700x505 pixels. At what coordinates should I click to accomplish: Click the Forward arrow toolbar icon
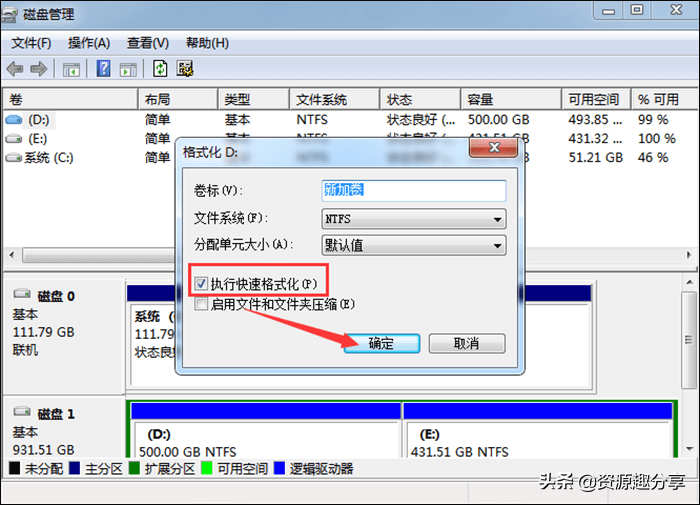(x=38, y=69)
